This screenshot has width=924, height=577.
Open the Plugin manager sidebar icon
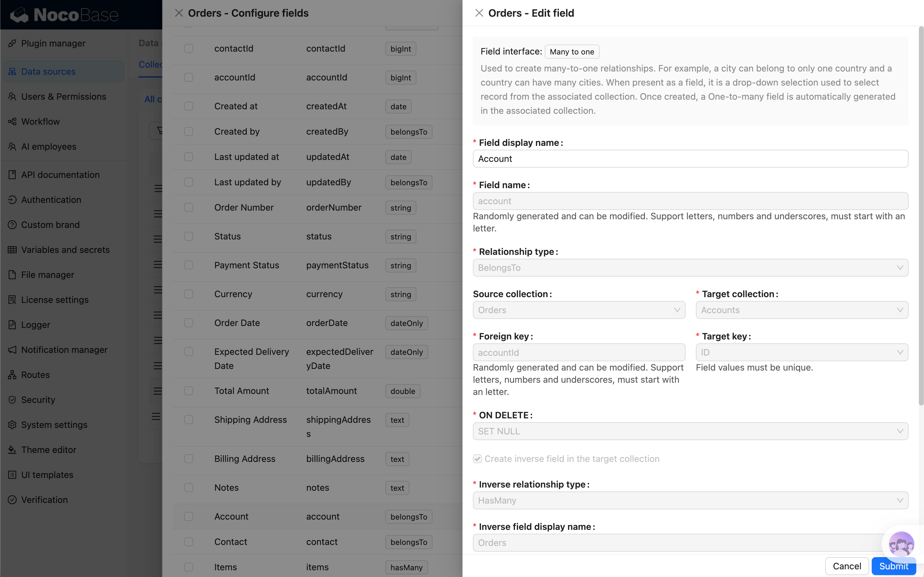tap(12, 43)
